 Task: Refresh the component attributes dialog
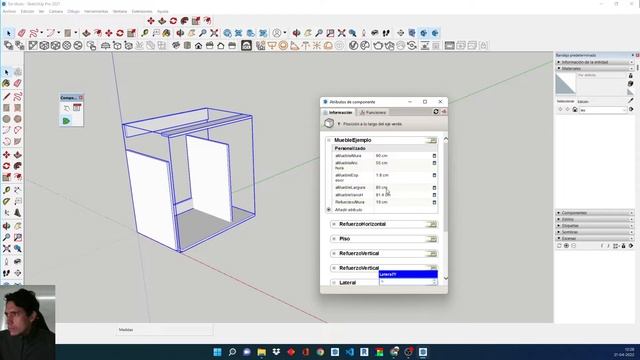pyautogui.click(x=436, y=111)
